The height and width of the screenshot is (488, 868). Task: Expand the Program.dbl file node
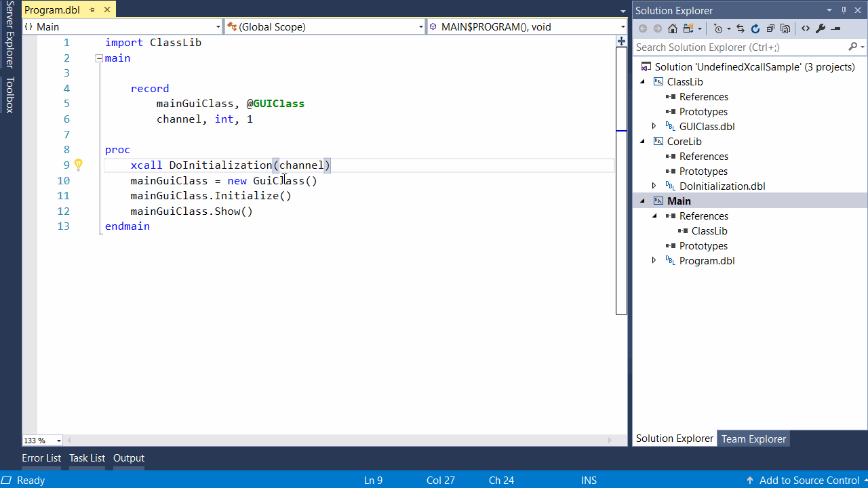pyautogui.click(x=654, y=260)
